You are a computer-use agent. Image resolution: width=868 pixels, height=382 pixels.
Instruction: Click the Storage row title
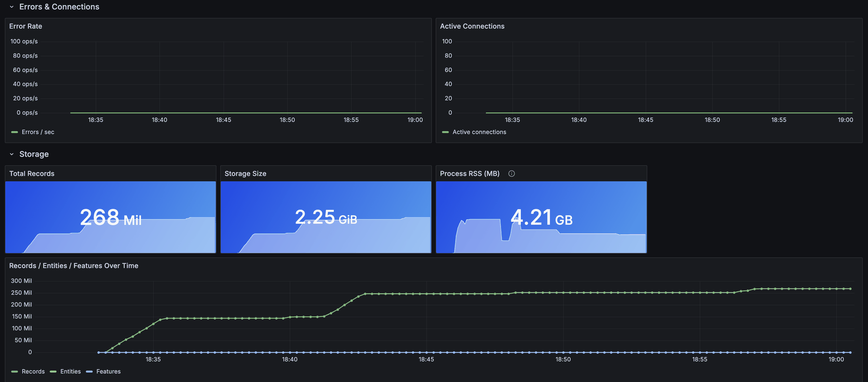point(34,154)
